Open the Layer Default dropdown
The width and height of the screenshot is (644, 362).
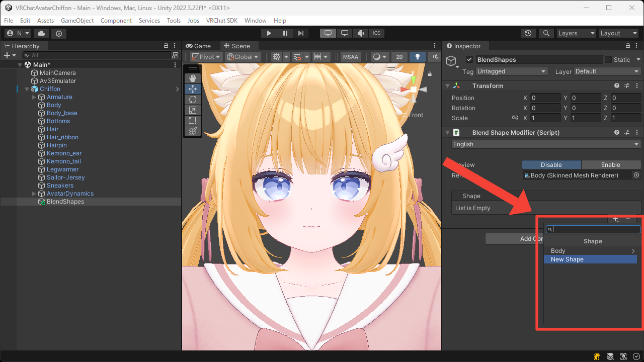coord(608,71)
